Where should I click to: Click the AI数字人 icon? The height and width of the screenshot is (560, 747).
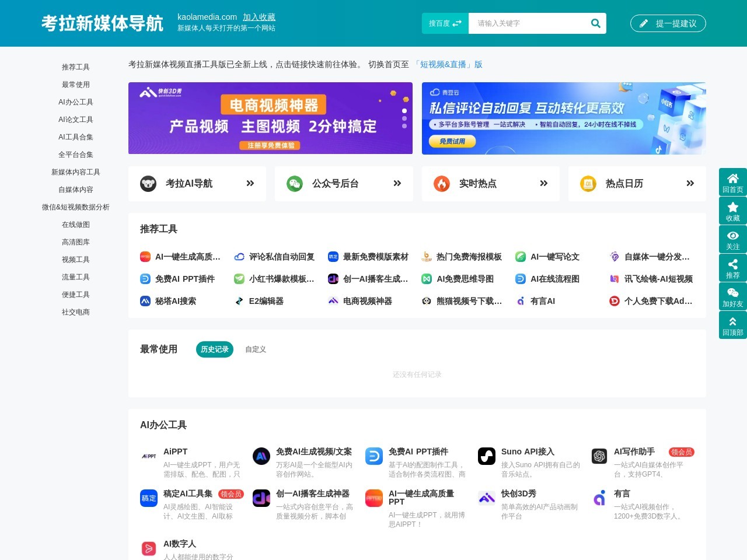click(x=149, y=548)
